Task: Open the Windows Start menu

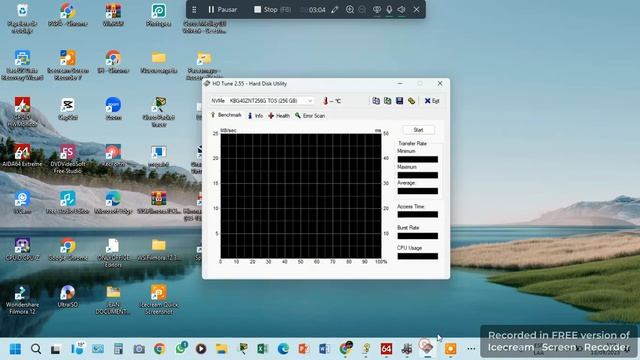Action: tap(15, 349)
